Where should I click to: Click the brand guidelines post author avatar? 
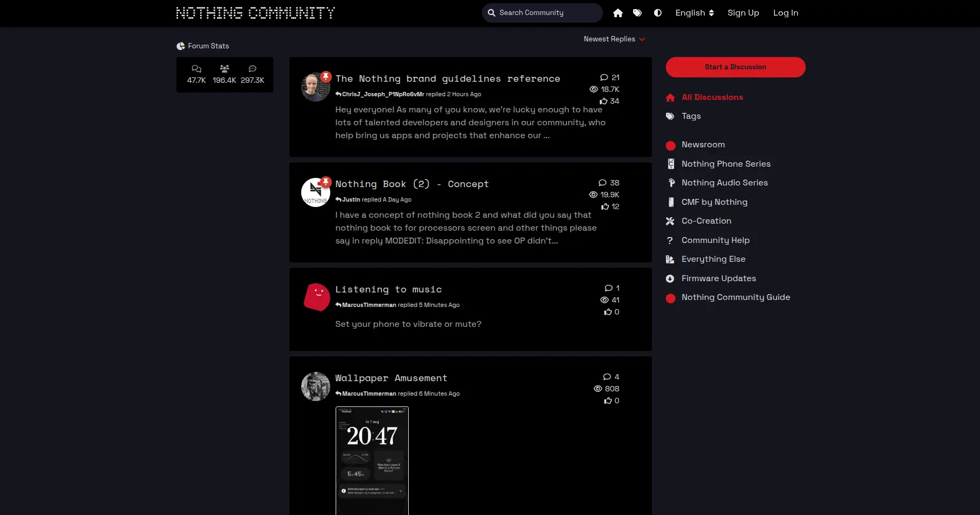point(315,87)
